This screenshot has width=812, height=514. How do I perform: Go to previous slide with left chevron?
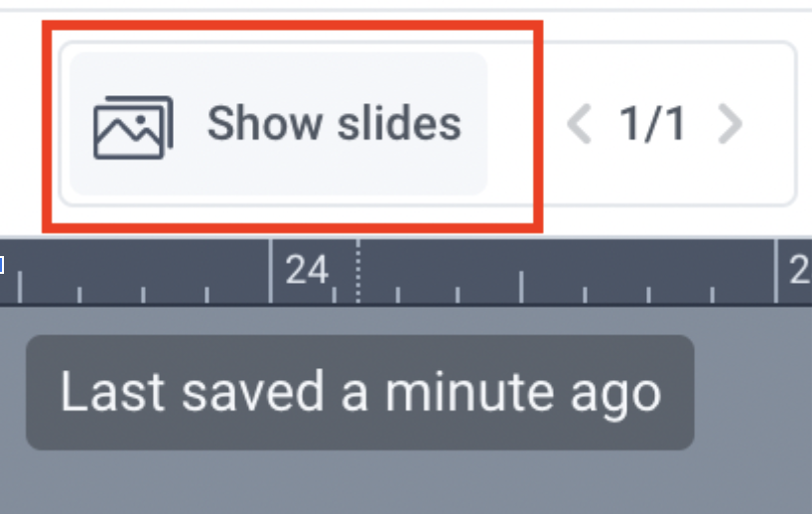pyautogui.click(x=579, y=125)
